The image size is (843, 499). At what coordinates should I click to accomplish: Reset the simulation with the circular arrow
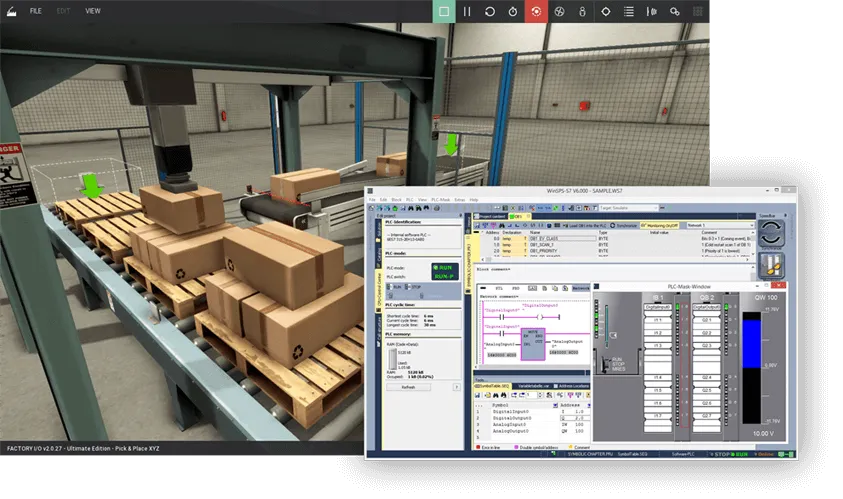(490, 11)
